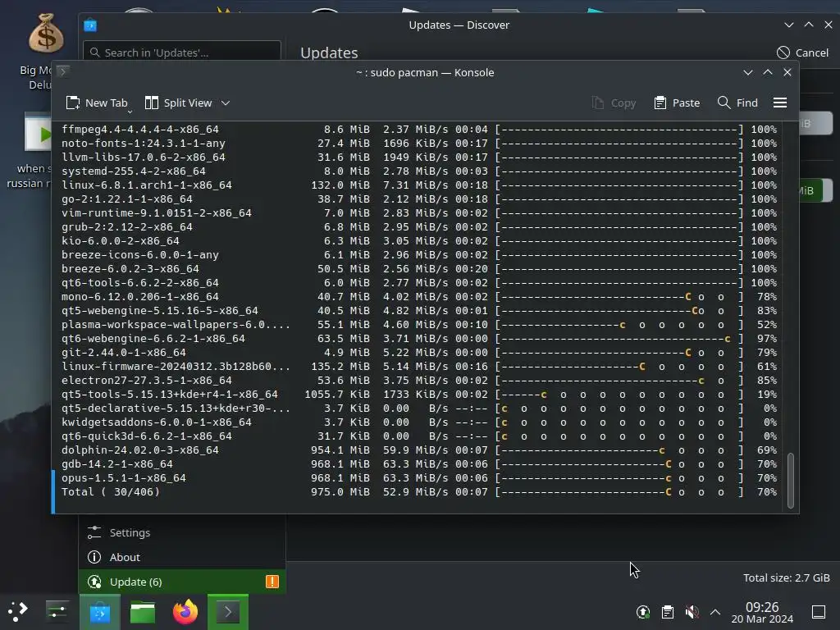Click the Show Desktop button
The height and width of the screenshot is (630, 840).
819,611
